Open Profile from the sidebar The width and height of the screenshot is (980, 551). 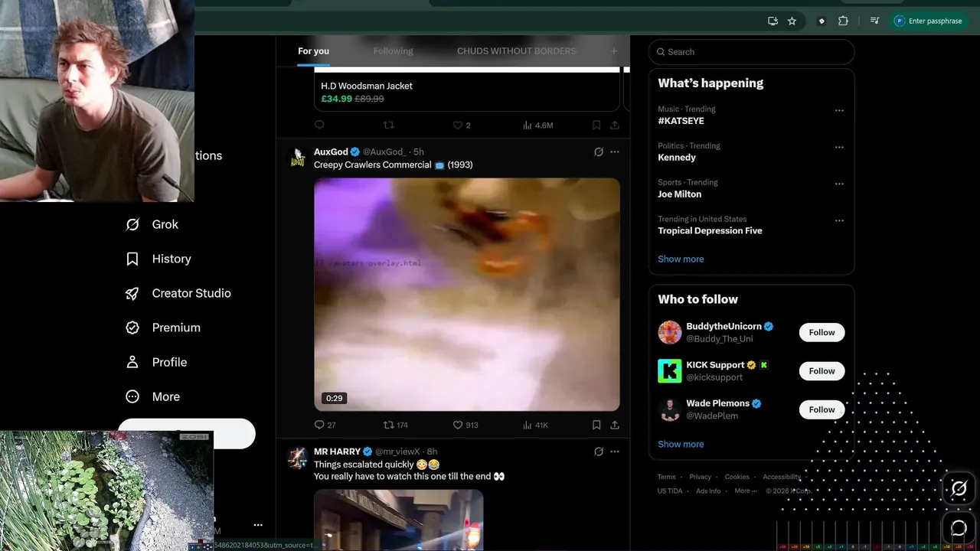click(156, 362)
